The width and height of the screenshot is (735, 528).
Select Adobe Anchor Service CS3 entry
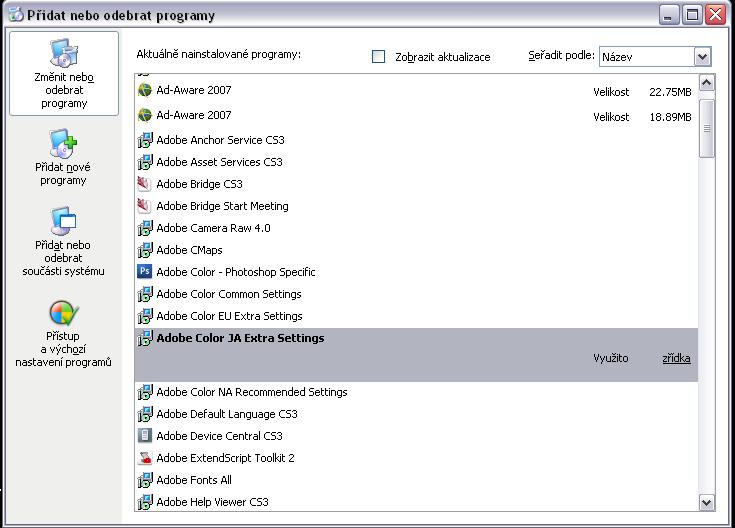220,140
